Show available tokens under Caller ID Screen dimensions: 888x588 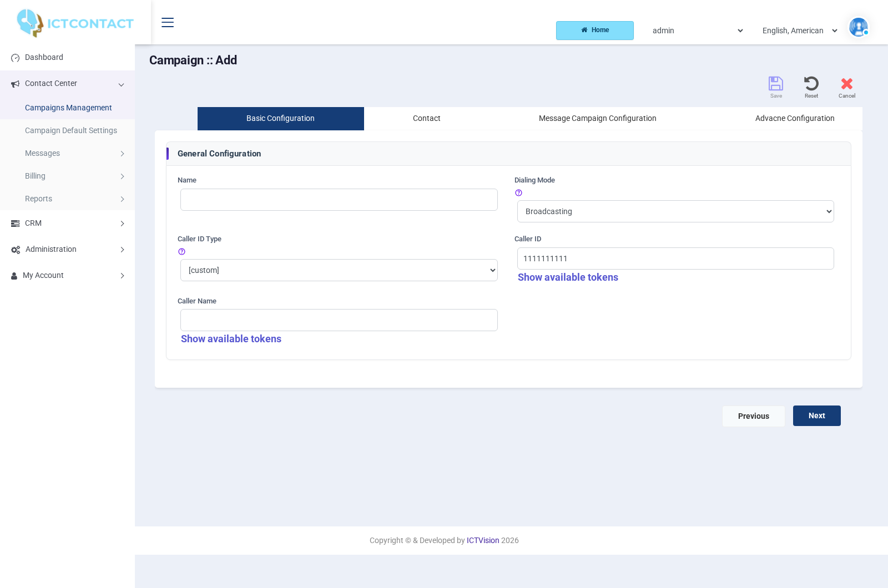(x=568, y=277)
